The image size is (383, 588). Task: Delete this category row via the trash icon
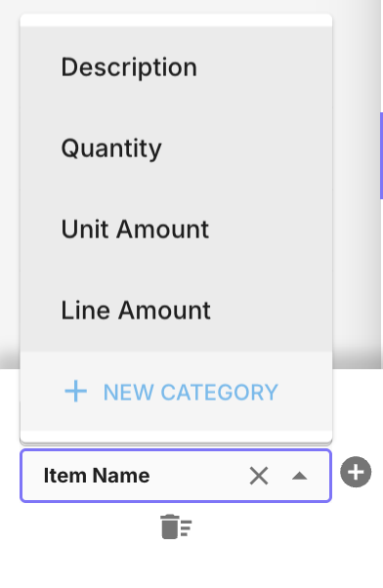176,526
